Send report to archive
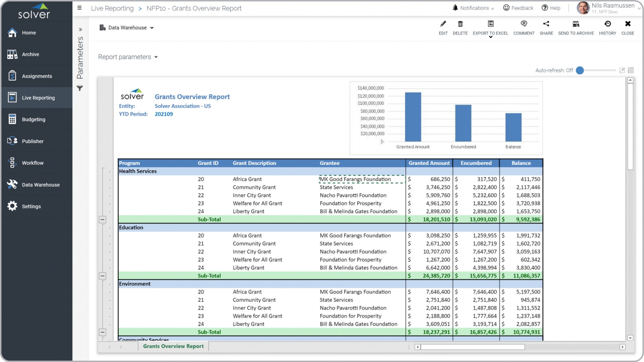Viewport: 644px width, 362px height. (576, 24)
